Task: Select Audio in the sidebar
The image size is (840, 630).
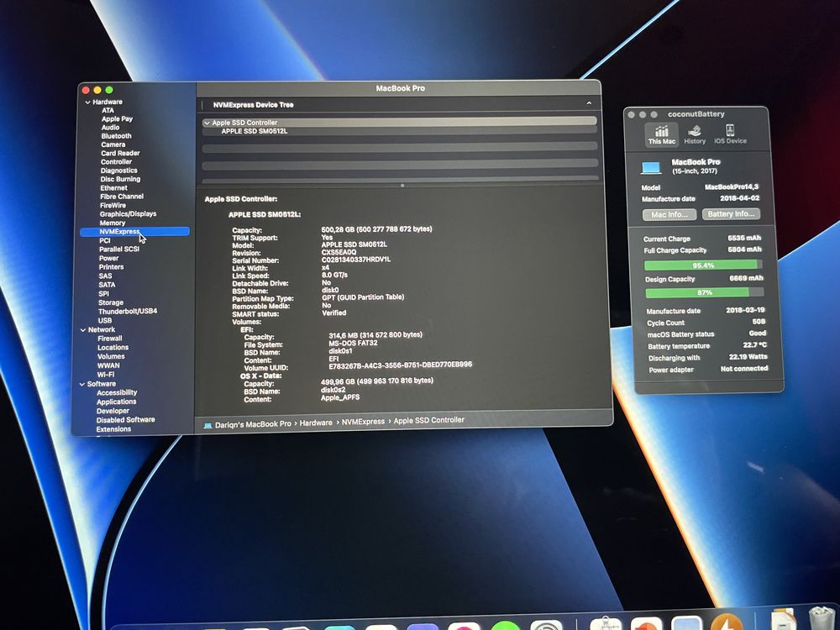Action: tap(110, 128)
